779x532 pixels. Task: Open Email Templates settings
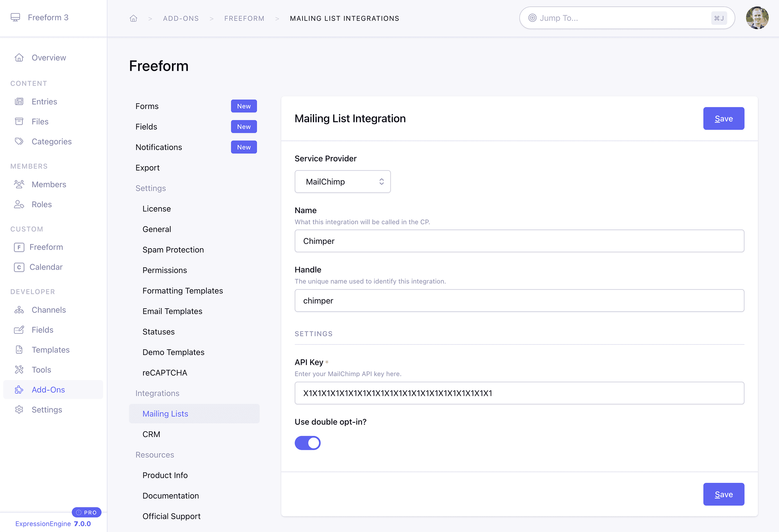tap(172, 311)
